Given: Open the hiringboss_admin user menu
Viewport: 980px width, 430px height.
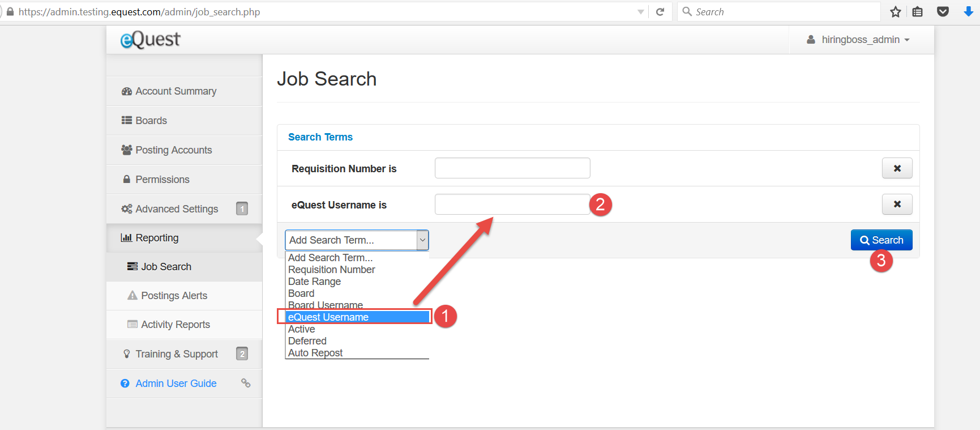Looking at the screenshot, I should [858, 40].
